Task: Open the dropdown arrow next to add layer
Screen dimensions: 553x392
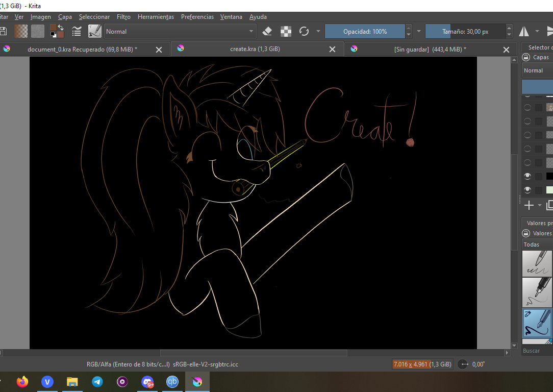Action: pos(540,205)
